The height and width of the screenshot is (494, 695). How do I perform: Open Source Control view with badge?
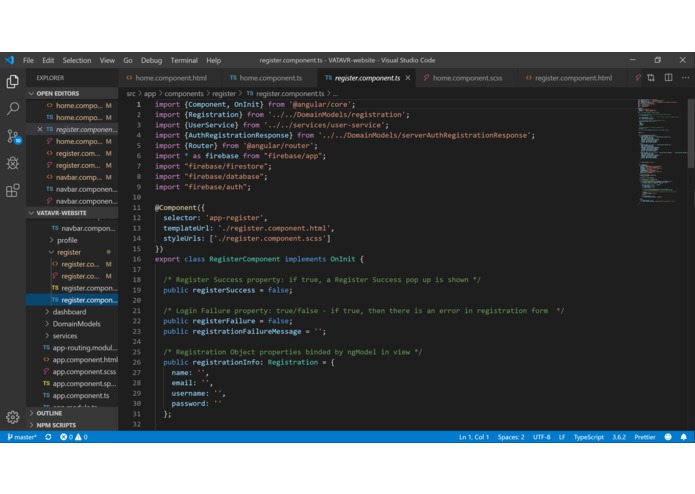click(x=13, y=136)
